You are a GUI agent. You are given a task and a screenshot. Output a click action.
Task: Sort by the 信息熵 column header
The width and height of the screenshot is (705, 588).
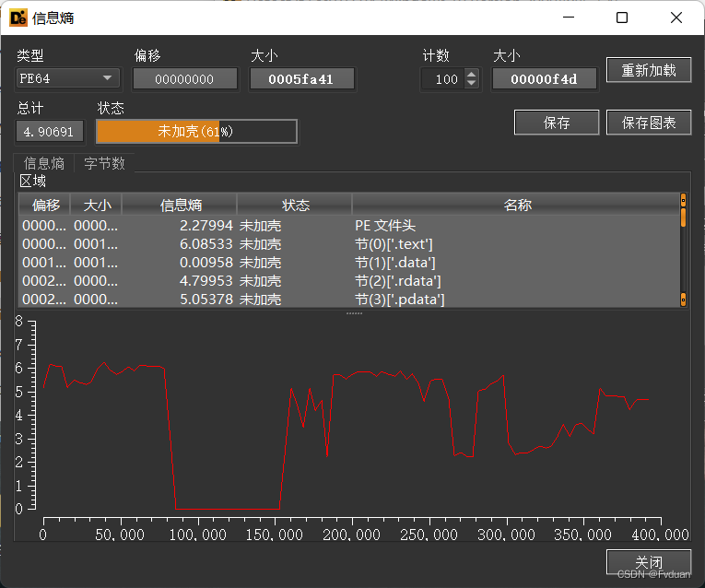[180, 205]
